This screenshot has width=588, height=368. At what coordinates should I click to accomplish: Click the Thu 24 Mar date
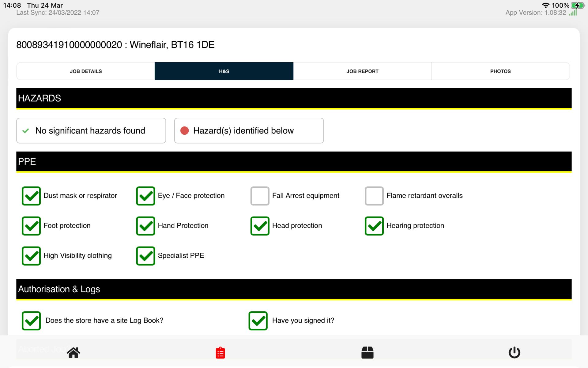coord(45,5)
